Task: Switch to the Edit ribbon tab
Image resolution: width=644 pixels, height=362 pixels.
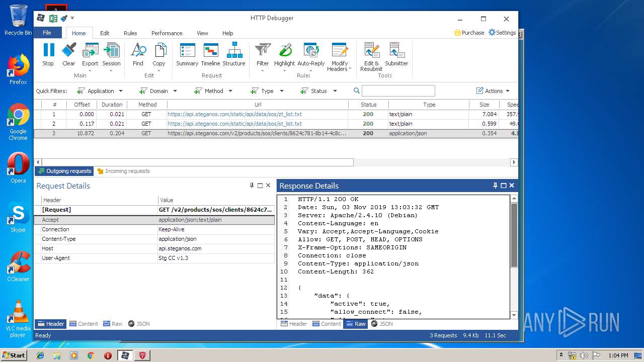Action: 105,33
